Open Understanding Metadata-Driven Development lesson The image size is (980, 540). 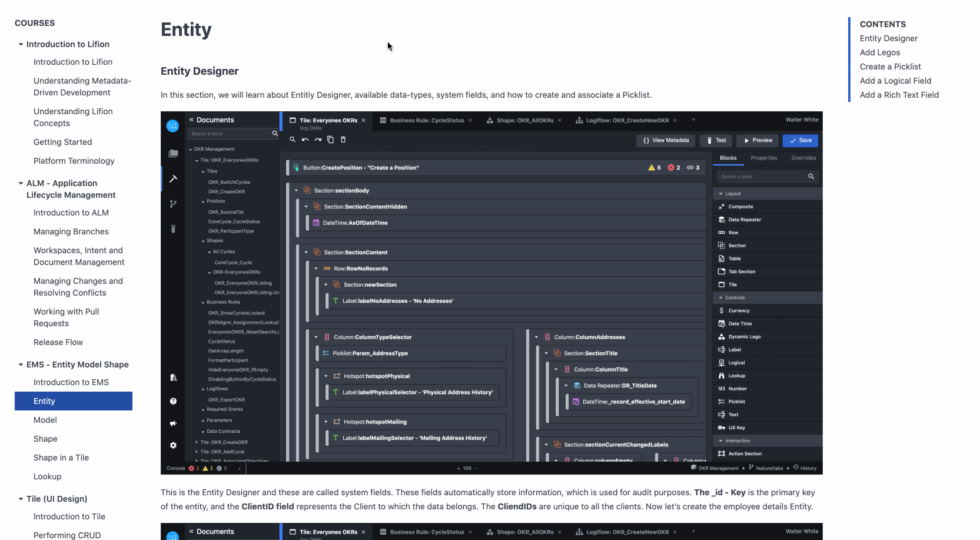82,87
